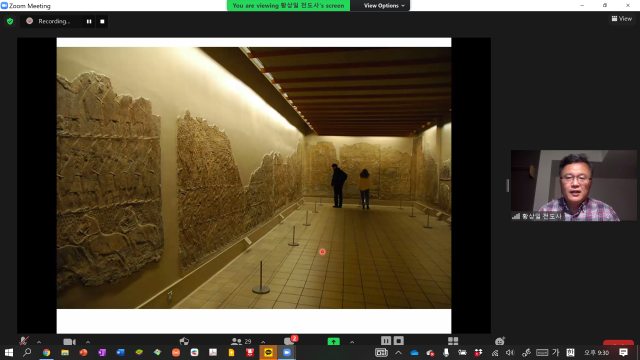Pause the Zoom recording
Image resolution: width=640 pixels, height=360 pixels.
(x=89, y=21)
